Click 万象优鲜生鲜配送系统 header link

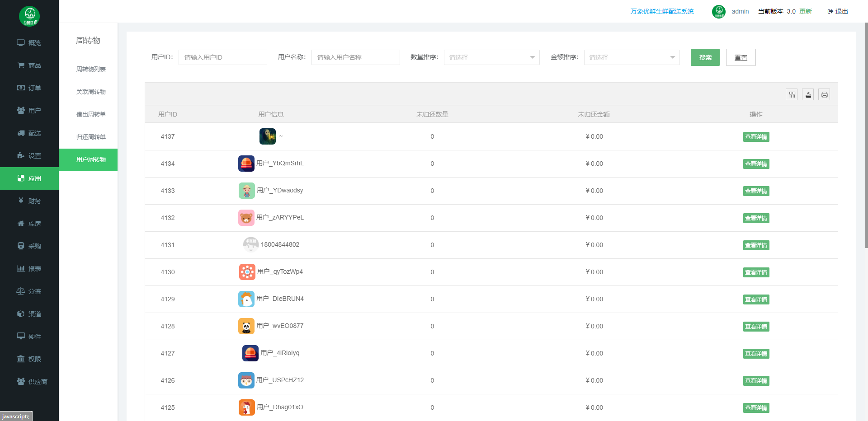662,11
